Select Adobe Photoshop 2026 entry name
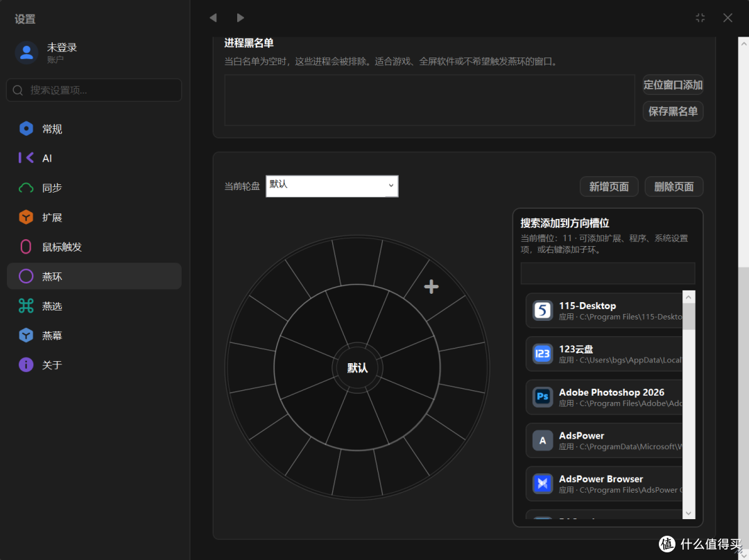Image resolution: width=749 pixels, height=560 pixels. pyautogui.click(x=612, y=392)
